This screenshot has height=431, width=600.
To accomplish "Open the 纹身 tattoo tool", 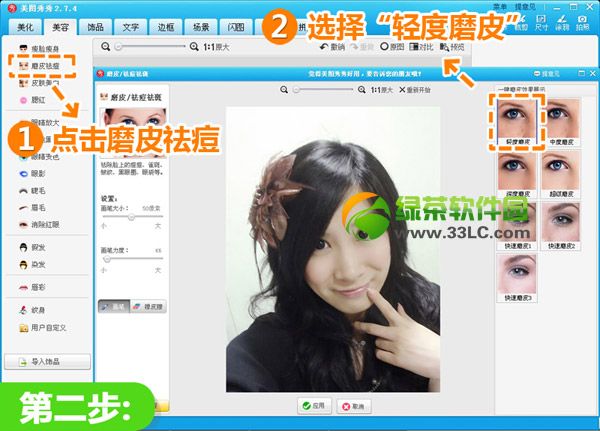I will coord(33,310).
